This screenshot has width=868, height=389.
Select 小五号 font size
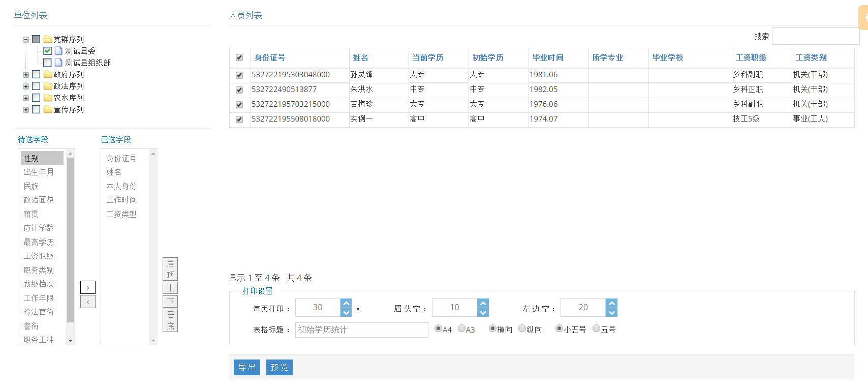pos(559,328)
